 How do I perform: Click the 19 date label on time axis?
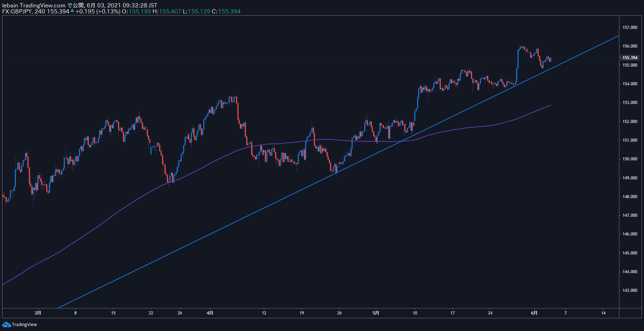click(x=302, y=313)
